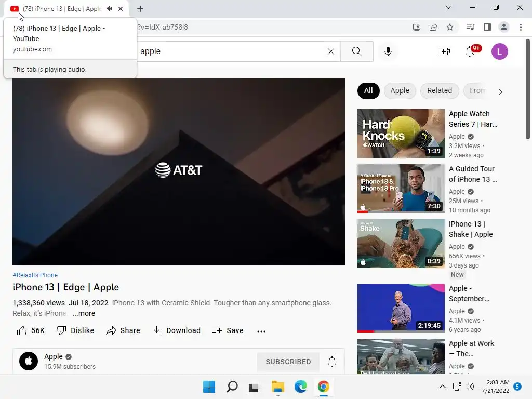
Task: Show hidden system tray icons chevron
Action: (x=443, y=387)
